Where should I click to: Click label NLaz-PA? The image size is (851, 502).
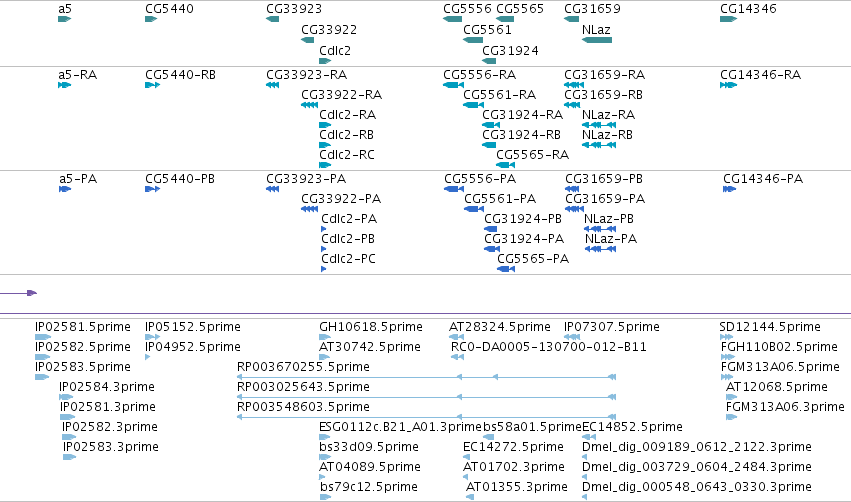tap(611, 239)
